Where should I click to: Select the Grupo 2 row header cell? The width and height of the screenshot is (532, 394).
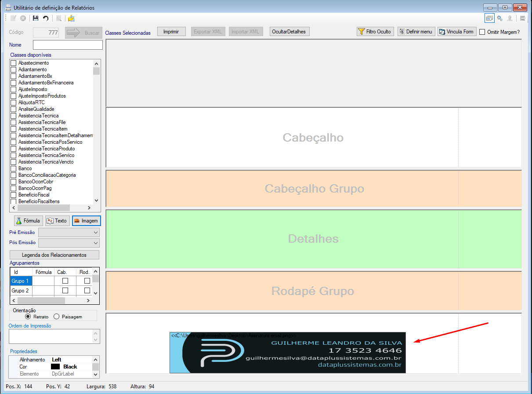point(21,291)
